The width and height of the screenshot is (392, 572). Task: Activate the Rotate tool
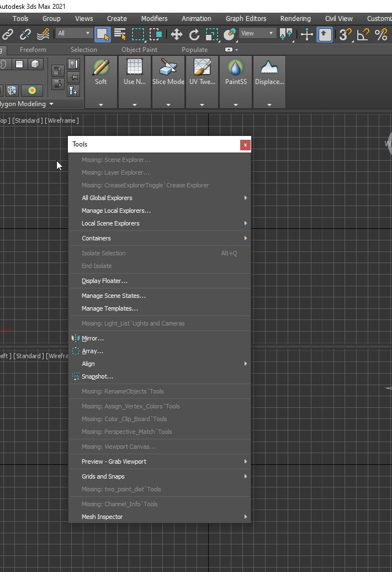[x=194, y=34]
